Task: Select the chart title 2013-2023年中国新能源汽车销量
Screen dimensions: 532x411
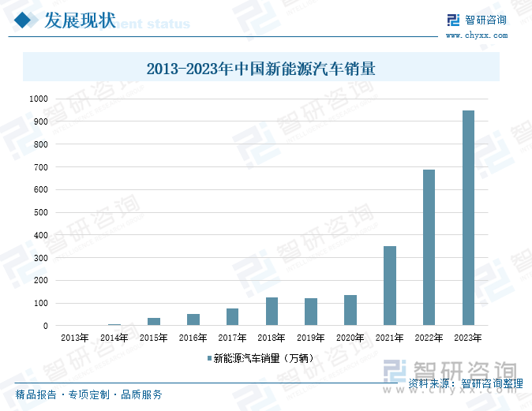Action: (260, 69)
